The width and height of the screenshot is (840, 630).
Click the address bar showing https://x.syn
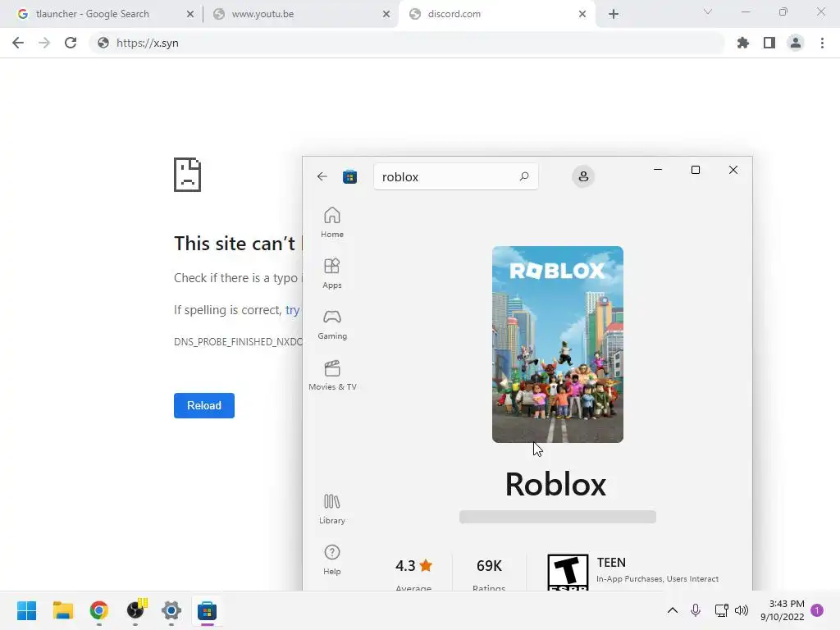[407, 43]
